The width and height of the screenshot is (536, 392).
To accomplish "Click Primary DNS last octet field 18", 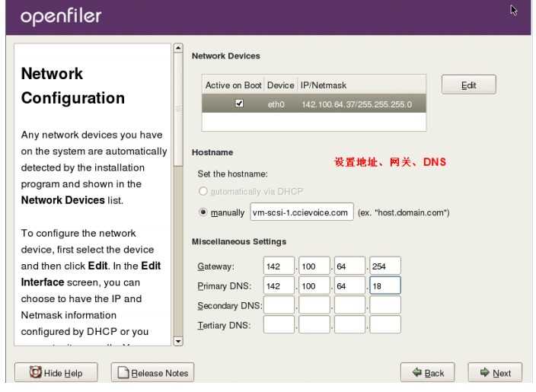I will (385, 285).
